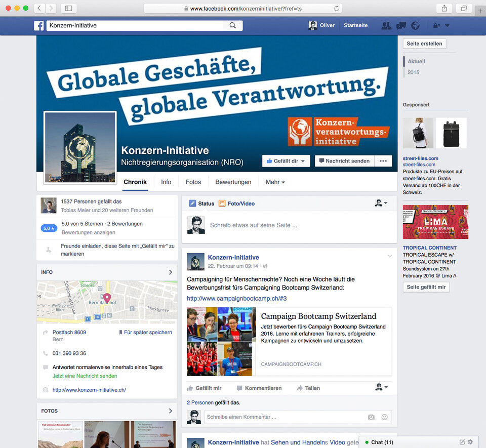This screenshot has width=486, height=448.
Task: Open the Messages icon in the navbar
Action: tap(401, 25)
